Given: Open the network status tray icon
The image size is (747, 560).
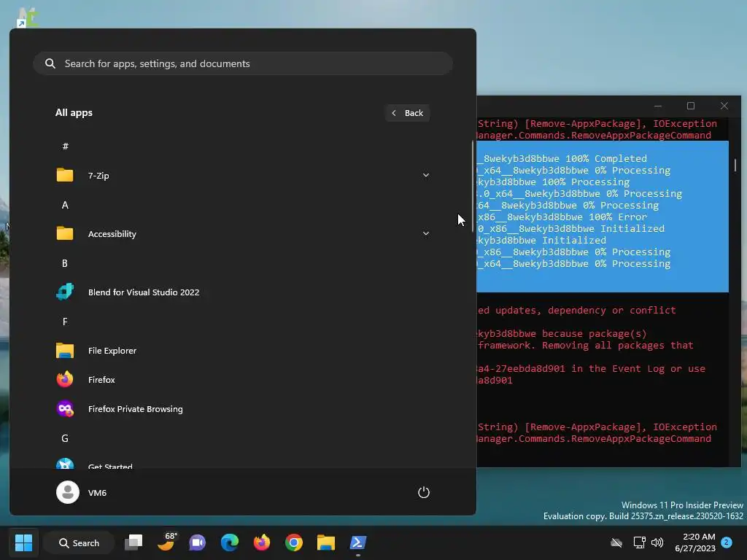Looking at the screenshot, I should point(639,542).
